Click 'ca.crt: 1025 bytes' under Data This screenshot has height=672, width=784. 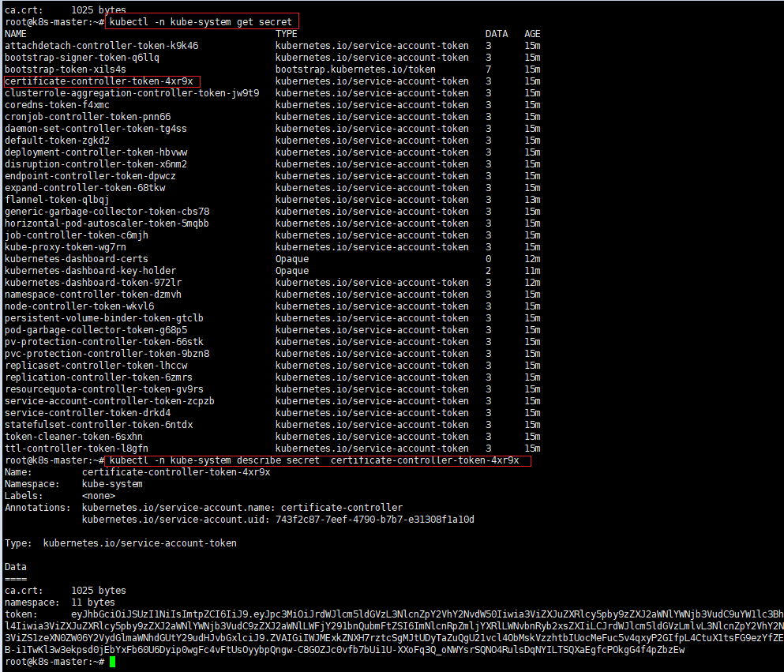pos(65,591)
